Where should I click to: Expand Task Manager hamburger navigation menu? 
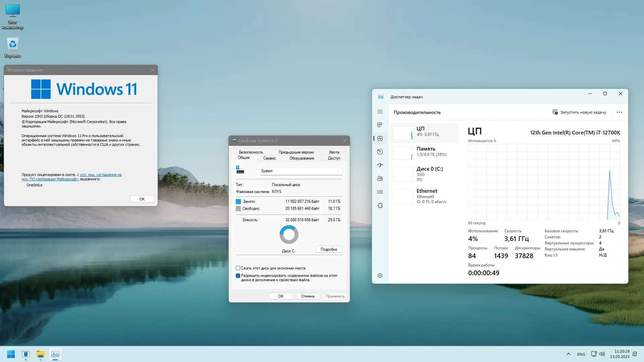click(380, 112)
